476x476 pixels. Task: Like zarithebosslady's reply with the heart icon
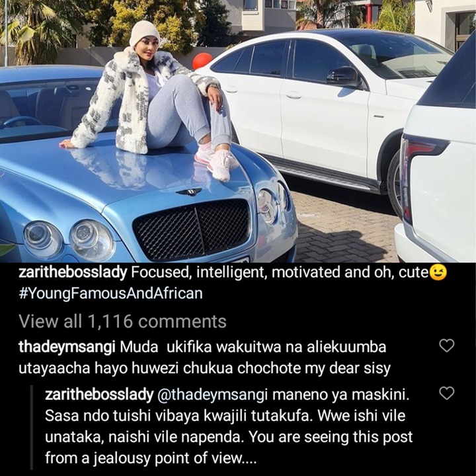tap(447, 393)
